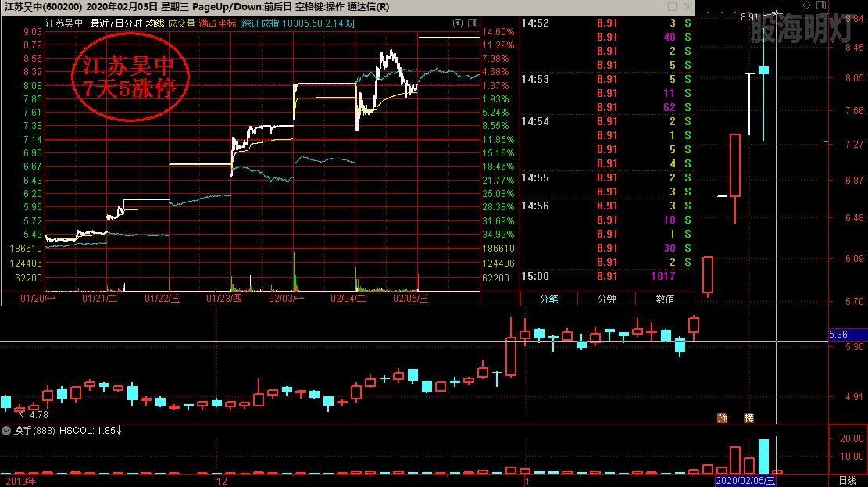Click the 12 month marker on the time axis

221,481
